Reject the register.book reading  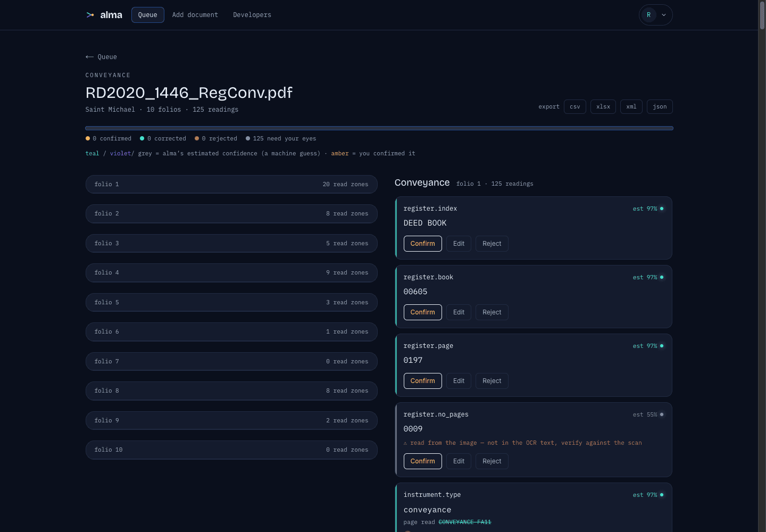click(492, 312)
